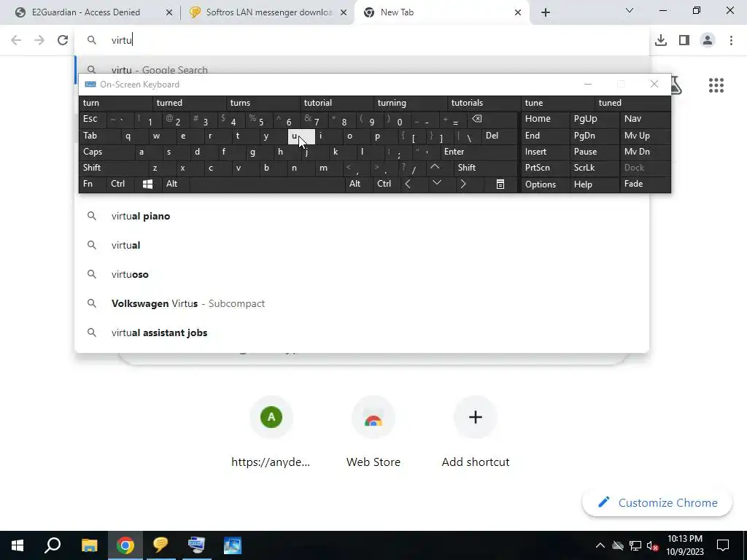Viewport: 747px width, 560px height.
Task: Close the Softros LAN messenger tab
Action: (x=344, y=12)
